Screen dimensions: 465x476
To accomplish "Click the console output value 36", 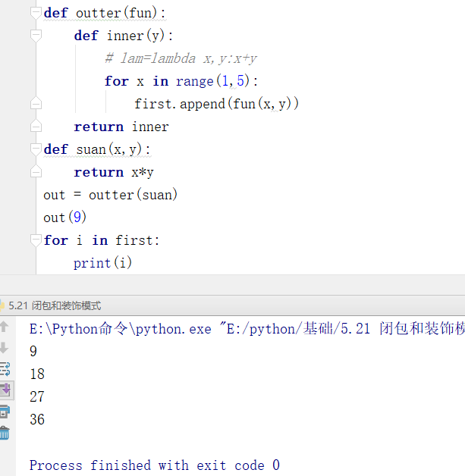I will coord(37,420).
